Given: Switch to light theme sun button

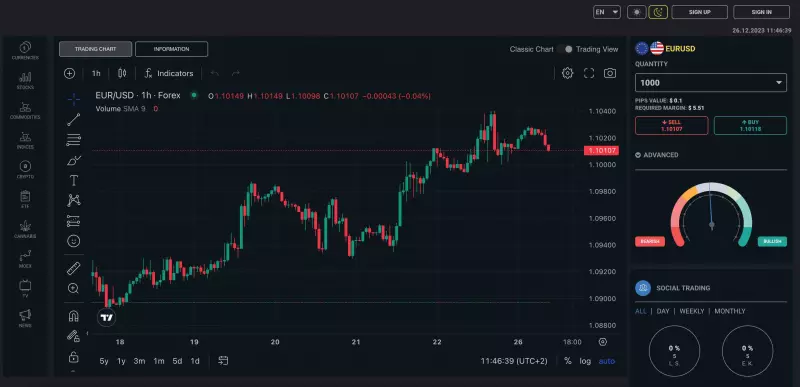Looking at the screenshot, I should coord(637,12).
